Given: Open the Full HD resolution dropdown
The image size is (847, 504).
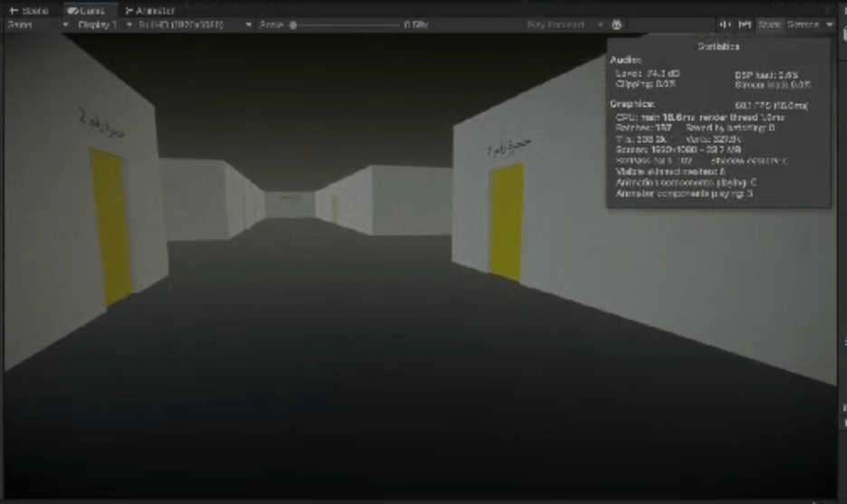Looking at the screenshot, I should pos(195,24).
